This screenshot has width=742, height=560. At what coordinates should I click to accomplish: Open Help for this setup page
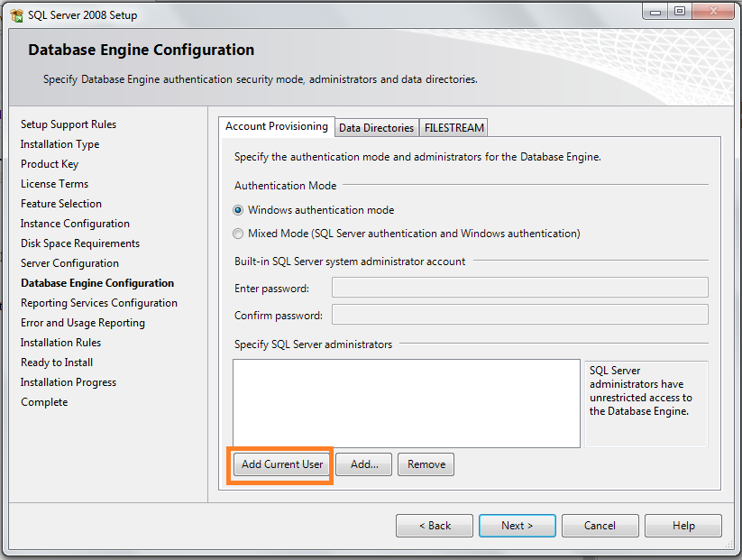pos(683,526)
